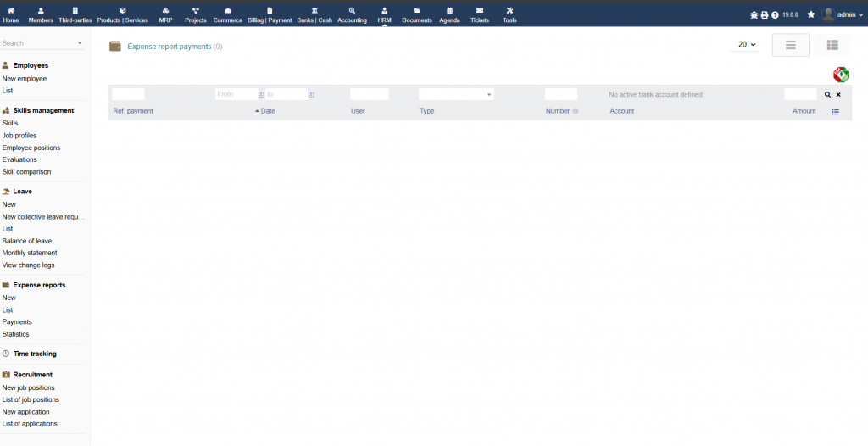Open the Type filter dropdown

(x=456, y=94)
